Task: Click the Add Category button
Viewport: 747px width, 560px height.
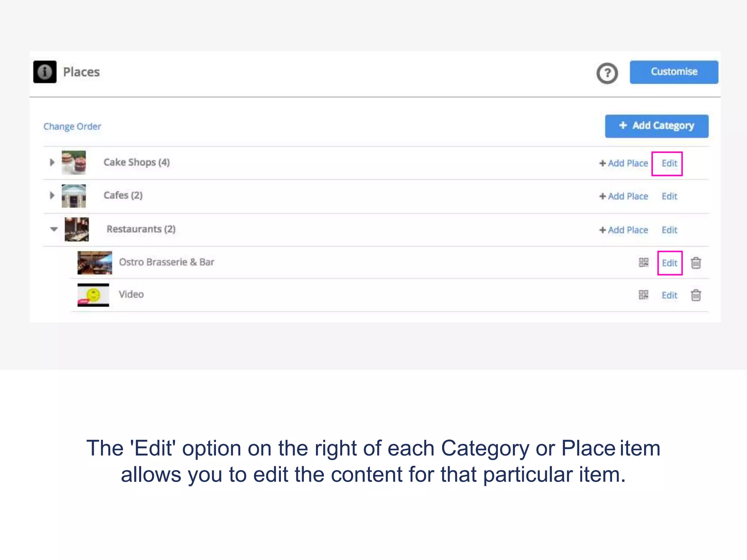Action: click(657, 126)
